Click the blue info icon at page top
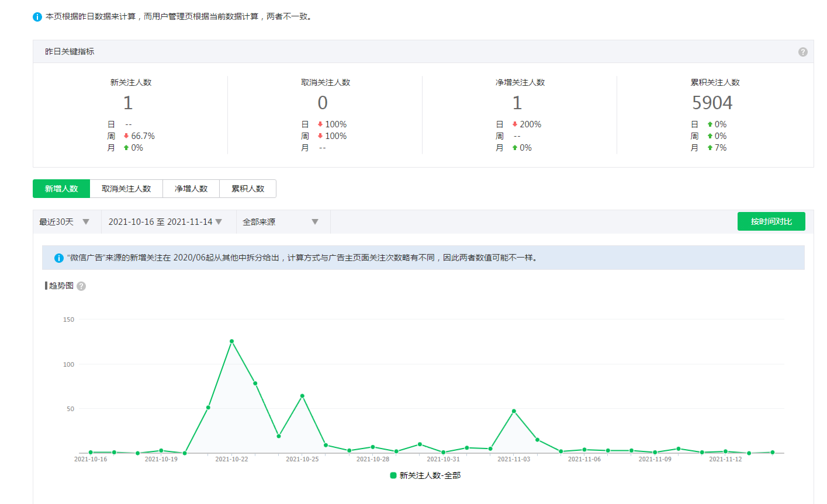The image size is (827, 504). click(37, 17)
